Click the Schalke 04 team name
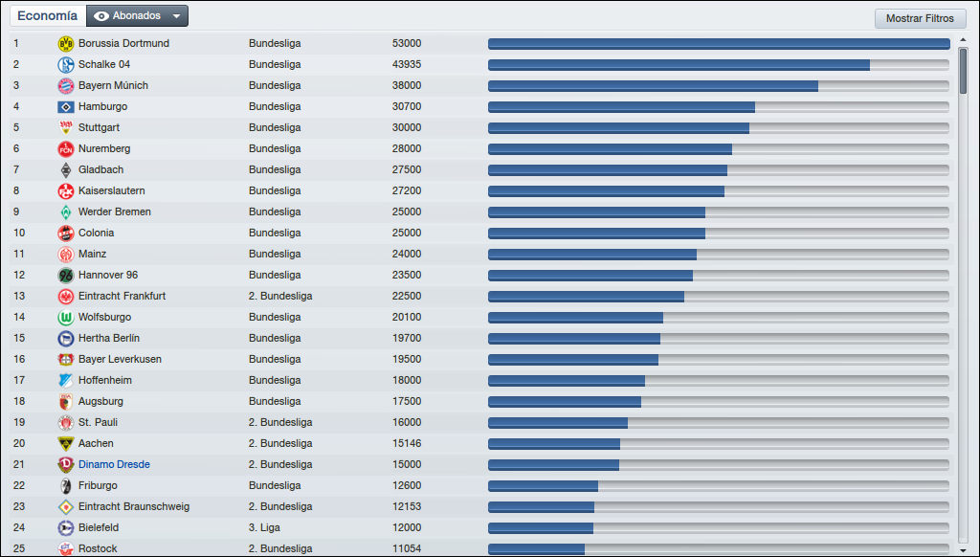 (x=104, y=64)
